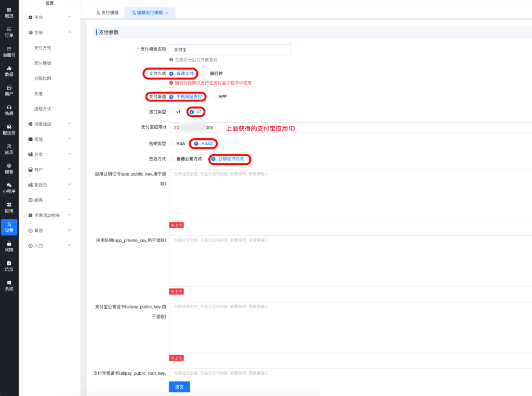Select v1 interface type radio
Screen dimensions: 532x396
171,112
